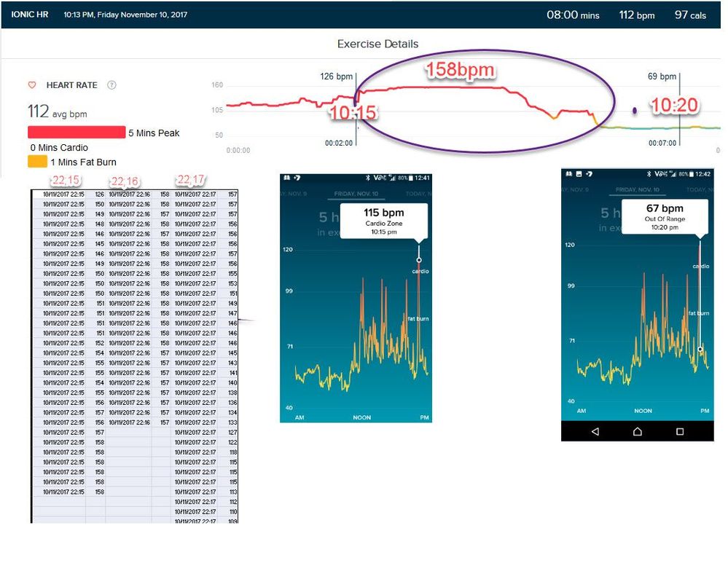Image resolution: width=728 pixels, height=563 pixels.
Task: Select spreadsheet cell with value 127
Action: point(228,432)
